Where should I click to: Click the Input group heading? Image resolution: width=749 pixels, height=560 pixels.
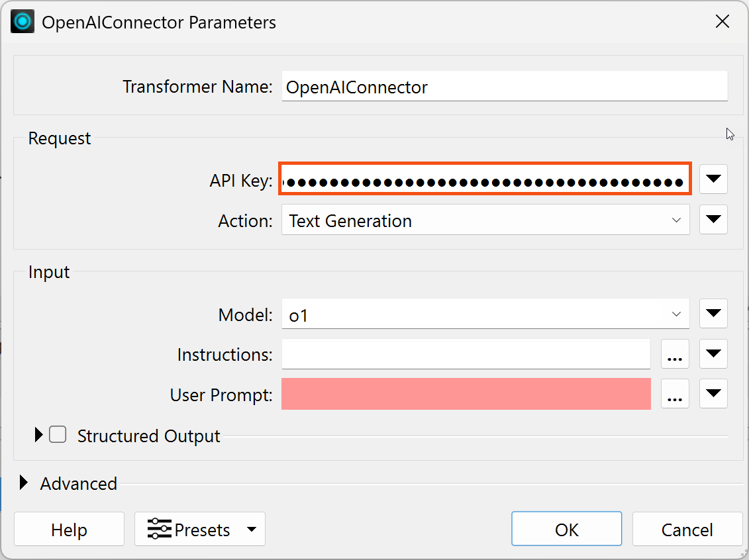(49, 271)
